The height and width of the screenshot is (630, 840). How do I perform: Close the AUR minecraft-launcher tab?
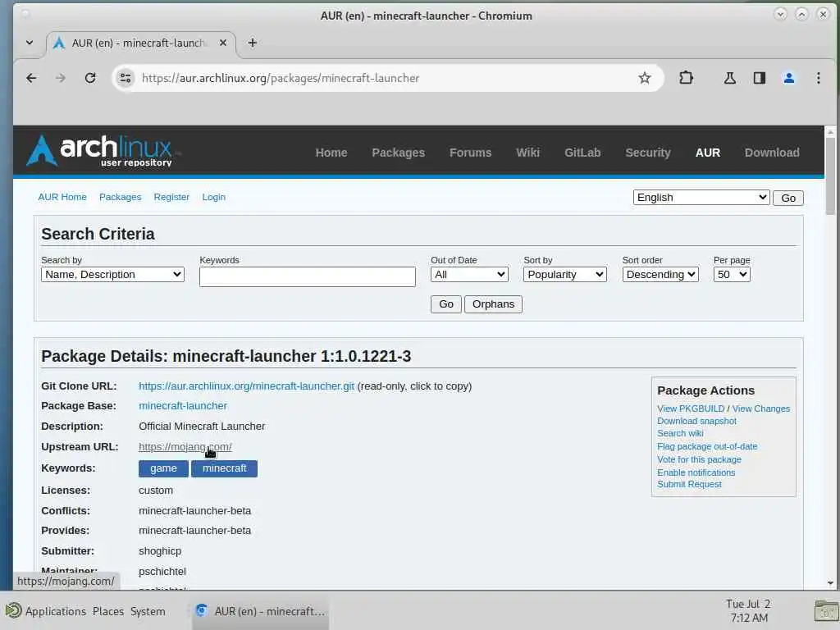[x=223, y=43]
